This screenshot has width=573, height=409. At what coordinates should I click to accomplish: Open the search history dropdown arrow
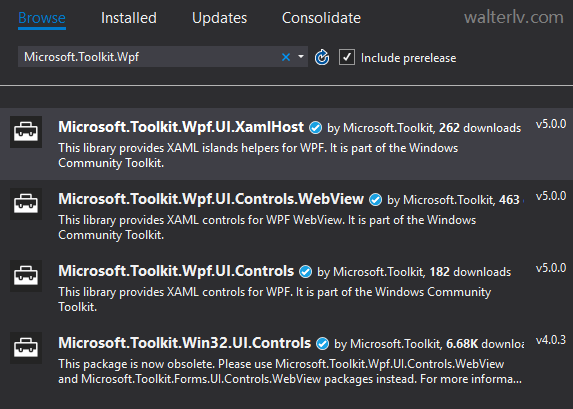301,57
